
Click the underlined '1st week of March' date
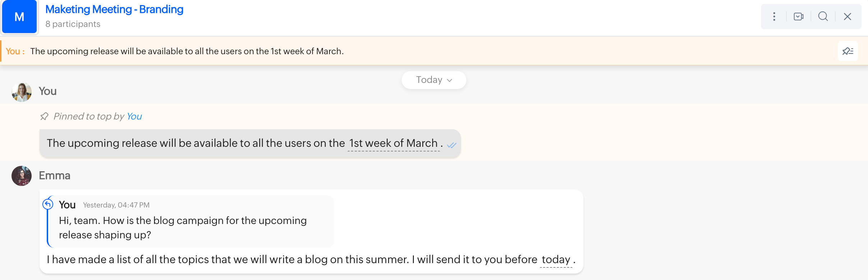coord(393,143)
